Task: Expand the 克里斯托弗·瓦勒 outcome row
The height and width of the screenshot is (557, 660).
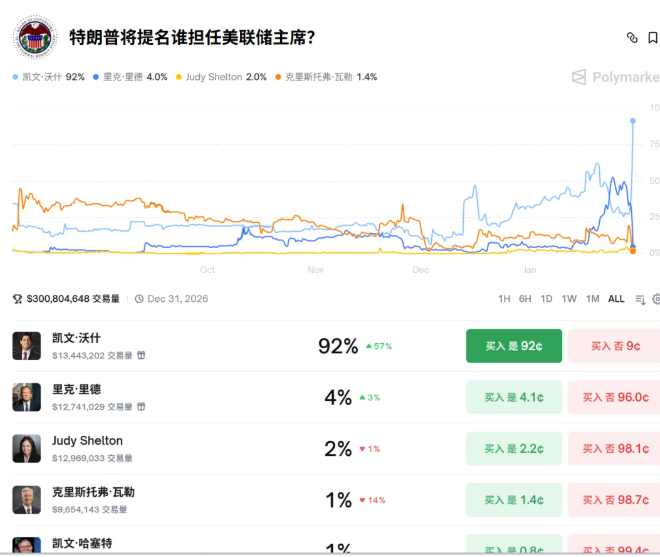Action: (200, 499)
